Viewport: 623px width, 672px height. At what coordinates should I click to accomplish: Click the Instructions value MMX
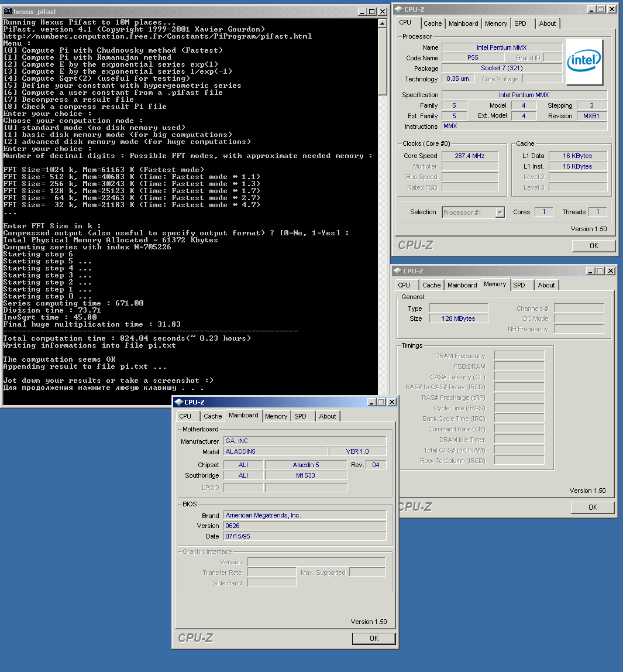pos(524,126)
